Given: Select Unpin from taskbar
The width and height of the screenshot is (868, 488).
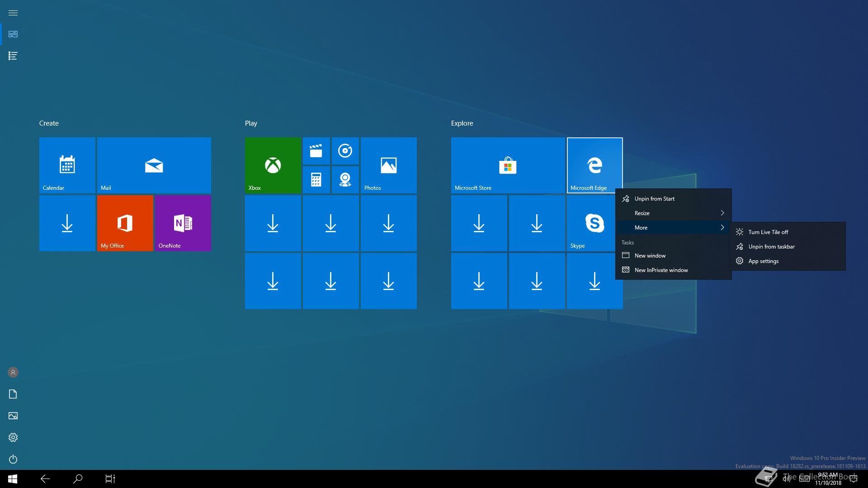Looking at the screenshot, I should tap(788, 247).
